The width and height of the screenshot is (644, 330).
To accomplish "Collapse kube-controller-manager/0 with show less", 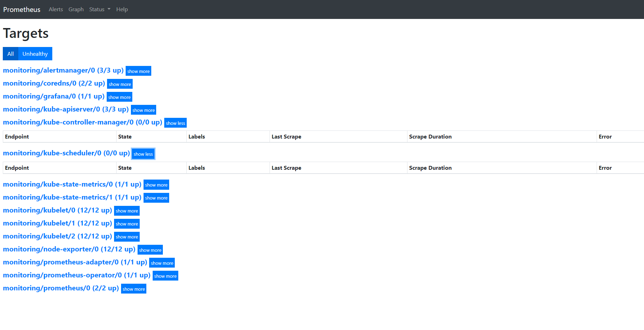I will (175, 123).
